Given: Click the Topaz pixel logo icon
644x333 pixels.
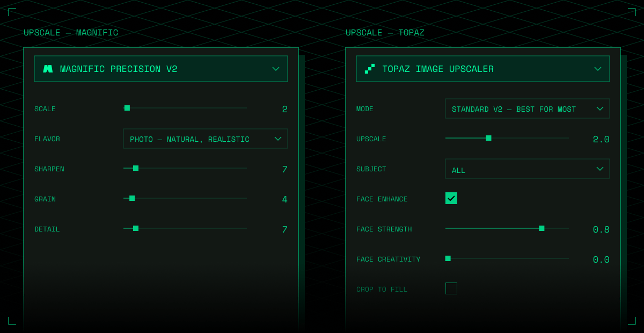Looking at the screenshot, I should click(x=370, y=69).
